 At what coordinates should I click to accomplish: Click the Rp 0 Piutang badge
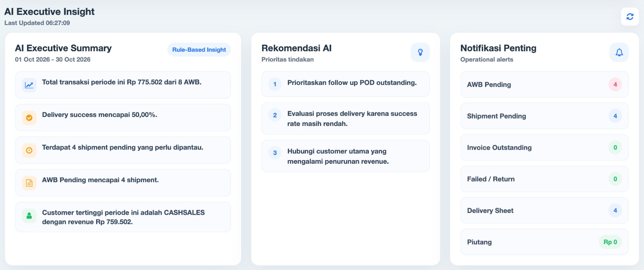pos(610,242)
